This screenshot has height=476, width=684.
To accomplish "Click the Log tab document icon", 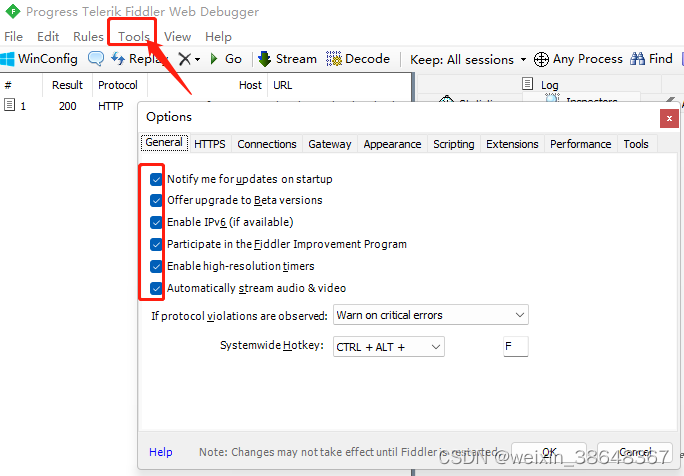I will 527,83.
